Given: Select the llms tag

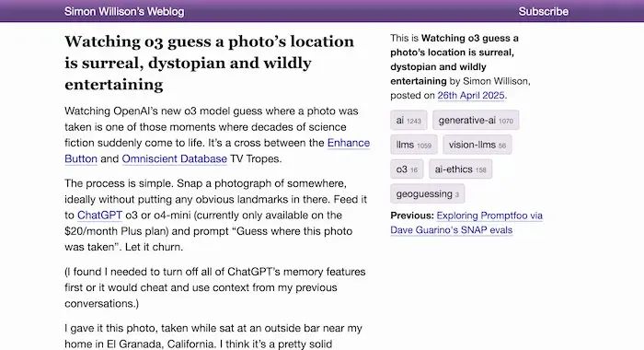Looking at the screenshot, I should (x=414, y=145).
